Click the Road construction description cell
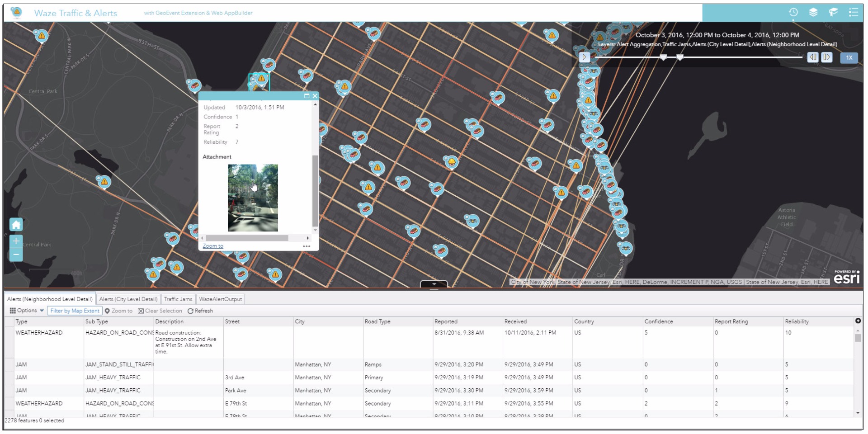This screenshot has height=434, width=868. [x=189, y=342]
